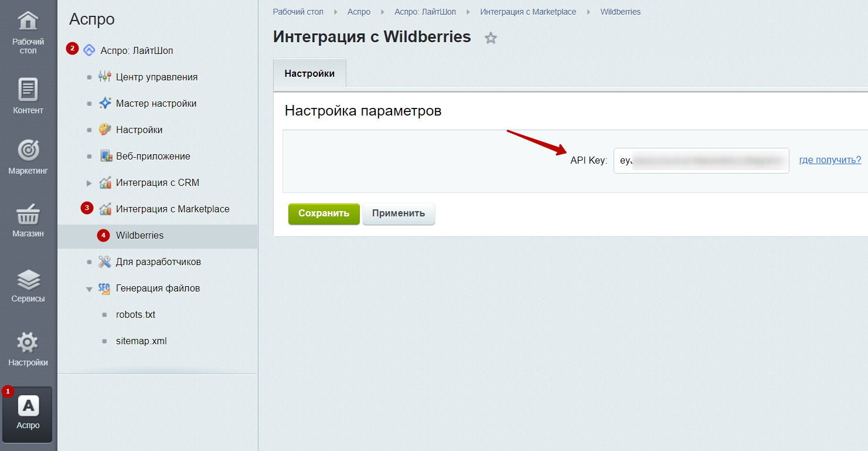The height and width of the screenshot is (451, 868).
Task: Follow the где получить? link
Action: [x=830, y=160]
